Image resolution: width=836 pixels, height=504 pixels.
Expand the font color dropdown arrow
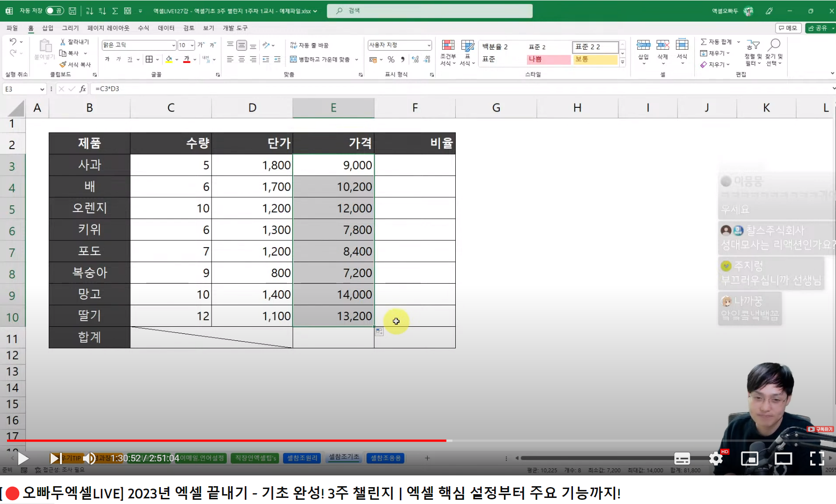pos(195,60)
